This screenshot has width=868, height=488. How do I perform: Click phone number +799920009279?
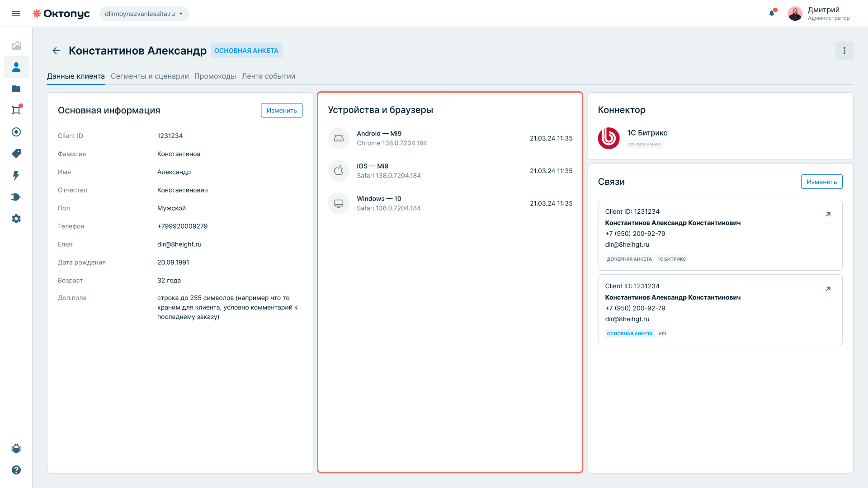[183, 226]
